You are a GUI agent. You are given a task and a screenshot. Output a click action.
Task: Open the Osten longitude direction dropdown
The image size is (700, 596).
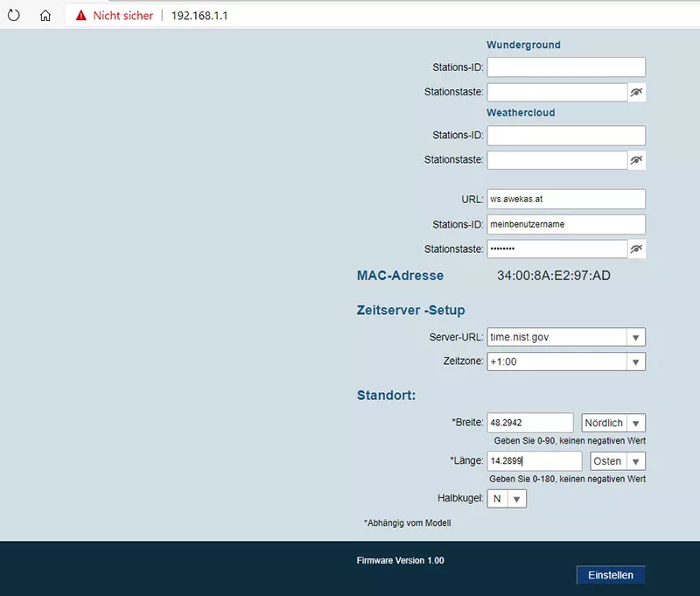(618, 461)
